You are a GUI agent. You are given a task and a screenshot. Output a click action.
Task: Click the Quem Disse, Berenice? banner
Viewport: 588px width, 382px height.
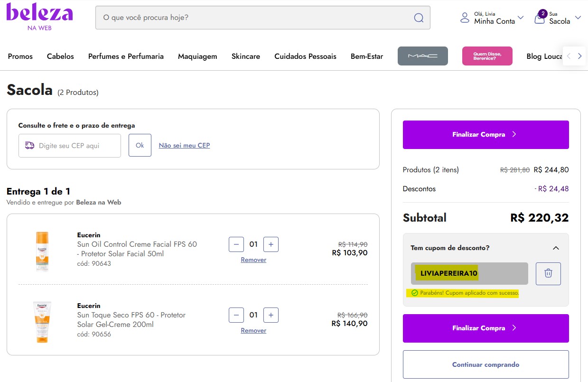pyautogui.click(x=487, y=56)
